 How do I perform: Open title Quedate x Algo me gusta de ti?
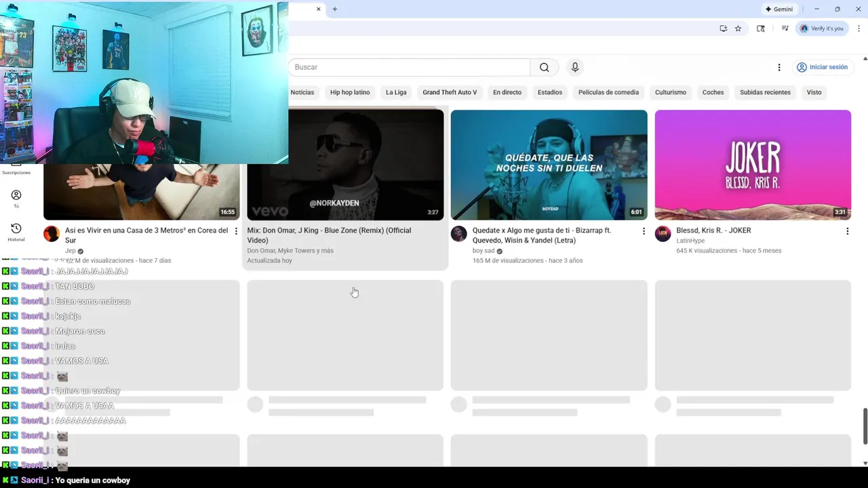coord(542,235)
